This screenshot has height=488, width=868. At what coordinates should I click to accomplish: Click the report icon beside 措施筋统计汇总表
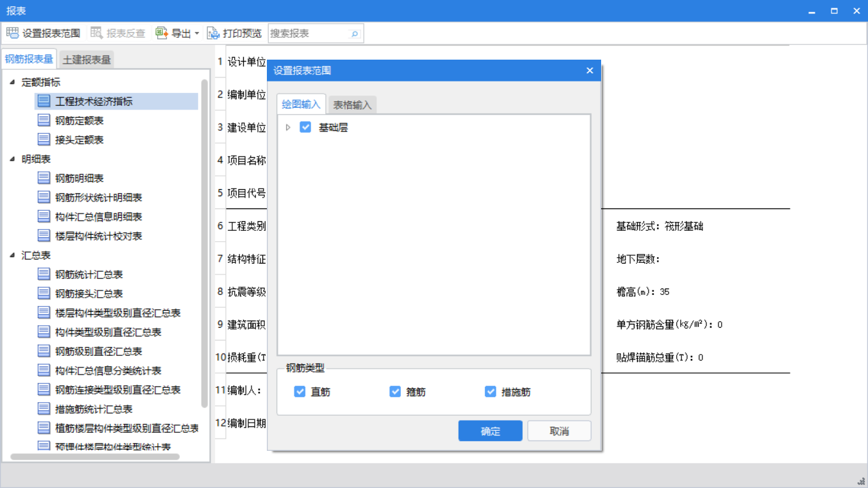coord(44,408)
